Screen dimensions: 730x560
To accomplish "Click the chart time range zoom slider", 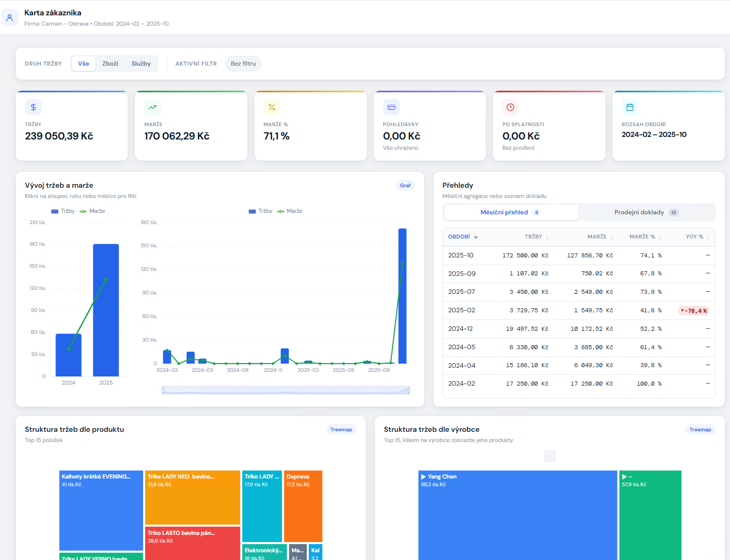I will tap(286, 390).
